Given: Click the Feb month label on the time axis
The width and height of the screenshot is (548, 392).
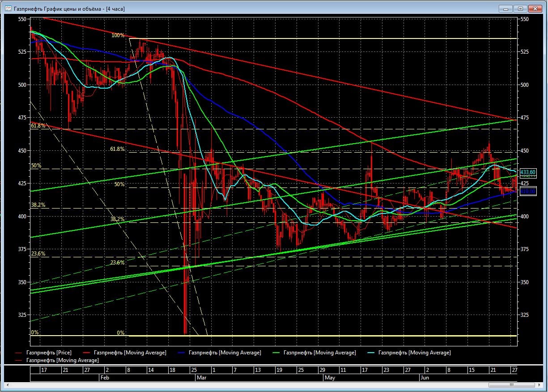Looking at the screenshot, I should click(104, 378).
